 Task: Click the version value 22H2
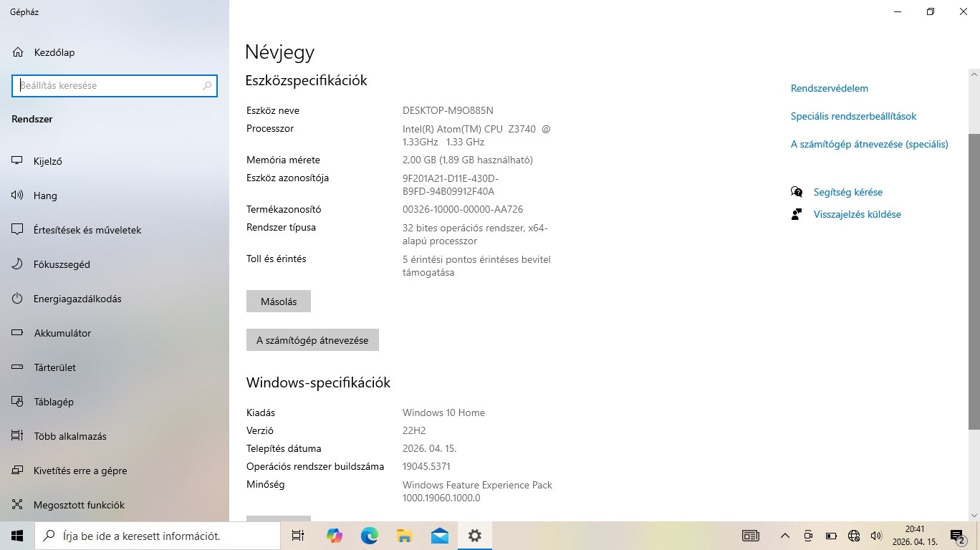(414, 430)
